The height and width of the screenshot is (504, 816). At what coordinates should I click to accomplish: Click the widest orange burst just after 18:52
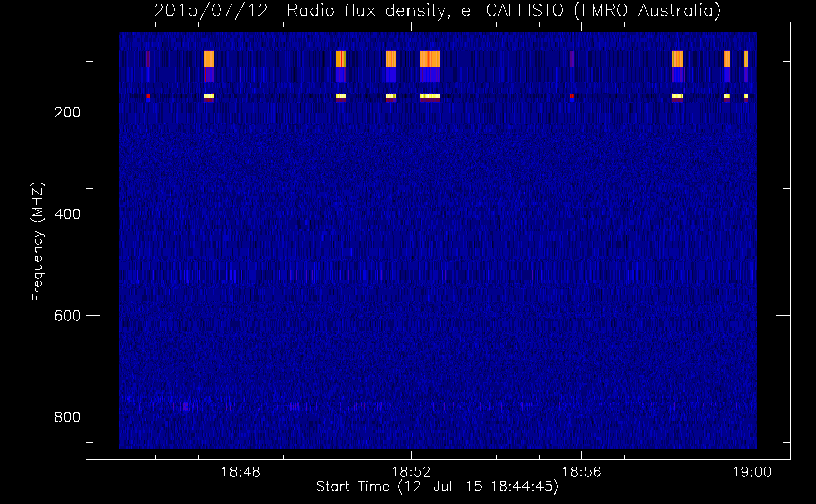coord(430,59)
